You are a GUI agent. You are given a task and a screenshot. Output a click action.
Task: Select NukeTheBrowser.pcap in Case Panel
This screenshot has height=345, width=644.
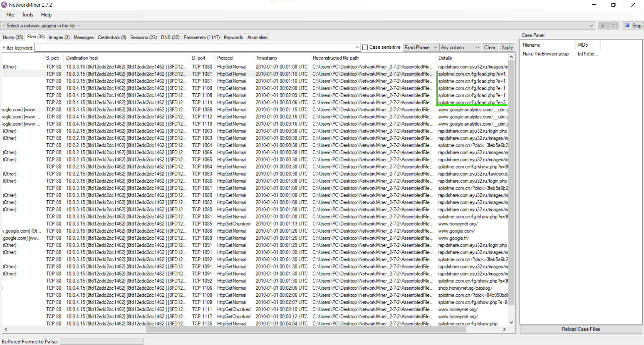point(545,54)
